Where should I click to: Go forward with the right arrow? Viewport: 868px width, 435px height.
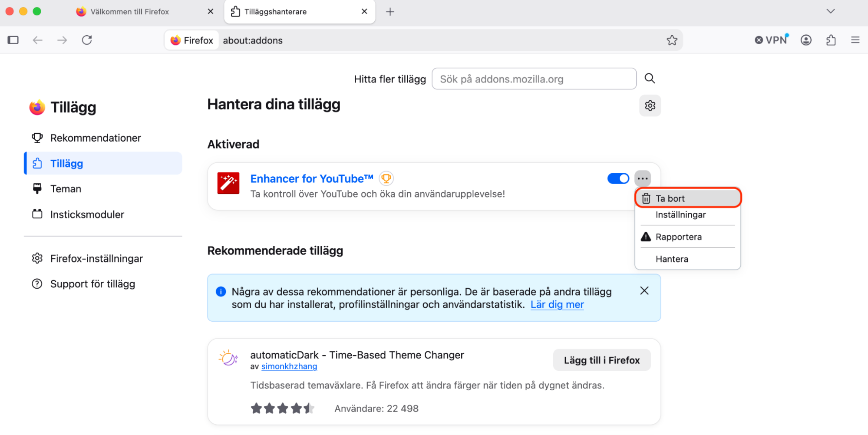tap(62, 40)
